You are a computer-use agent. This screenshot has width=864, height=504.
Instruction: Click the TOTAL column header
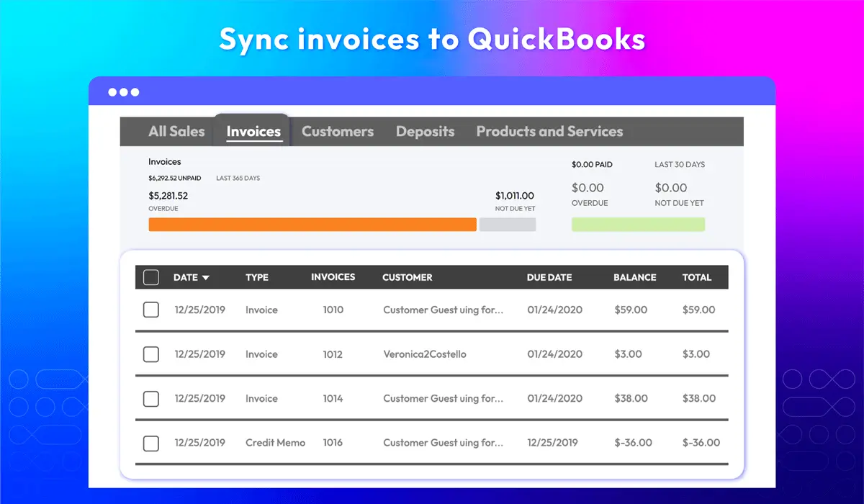tap(697, 277)
